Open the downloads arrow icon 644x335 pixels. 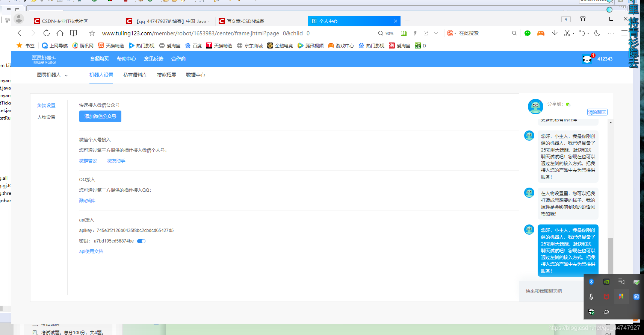(555, 33)
